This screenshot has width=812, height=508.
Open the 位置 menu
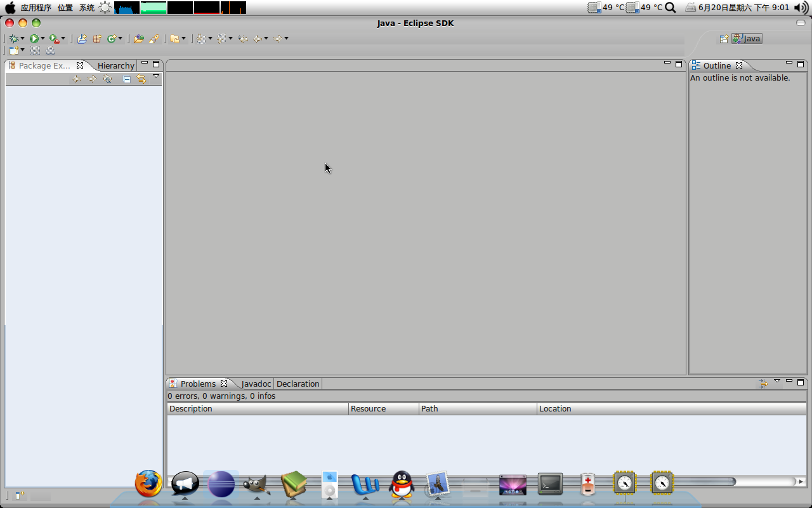[x=65, y=8]
